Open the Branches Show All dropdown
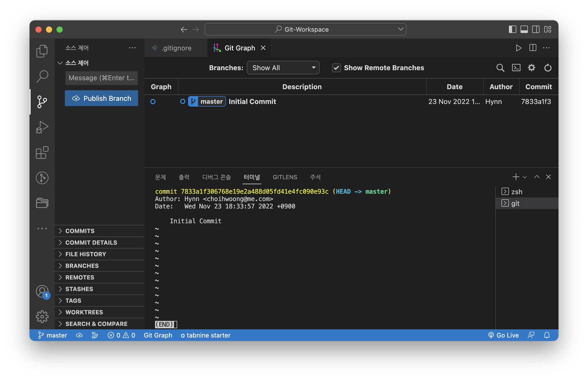 point(283,68)
